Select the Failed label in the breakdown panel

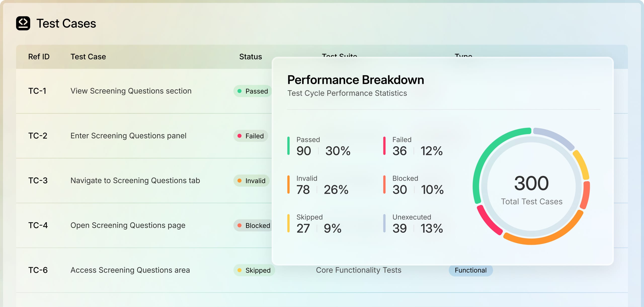pos(402,140)
